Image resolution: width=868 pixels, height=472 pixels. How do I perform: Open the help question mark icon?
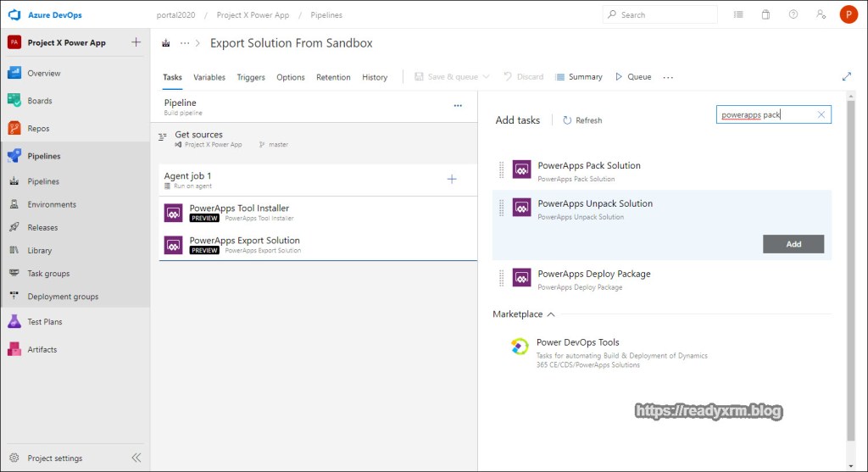tap(793, 14)
